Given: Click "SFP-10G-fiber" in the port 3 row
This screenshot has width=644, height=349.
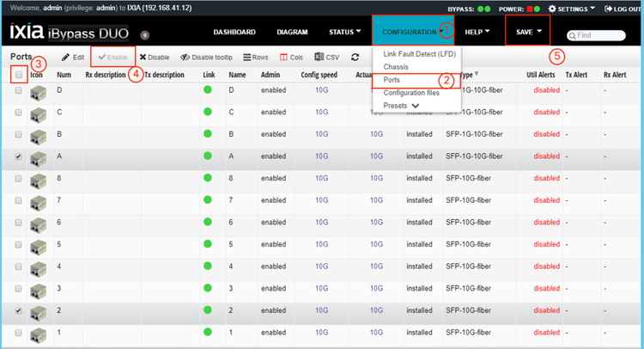Looking at the screenshot, I should (x=468, y=288).
